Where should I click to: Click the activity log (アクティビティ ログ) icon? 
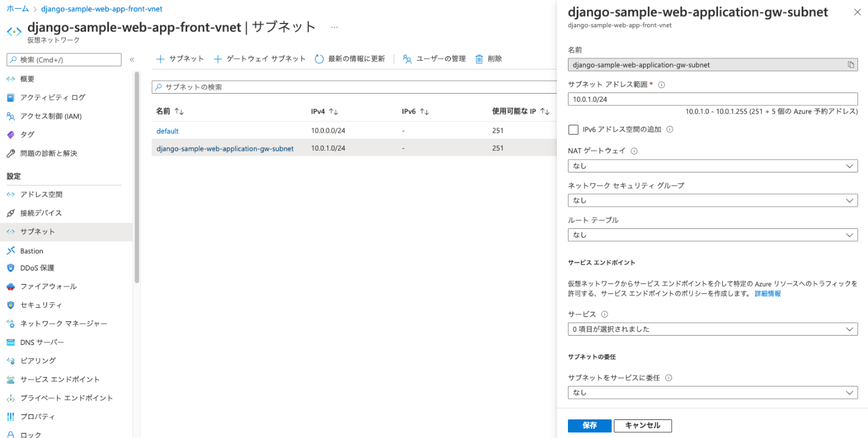pyautogui.click(x=11, y=97)
